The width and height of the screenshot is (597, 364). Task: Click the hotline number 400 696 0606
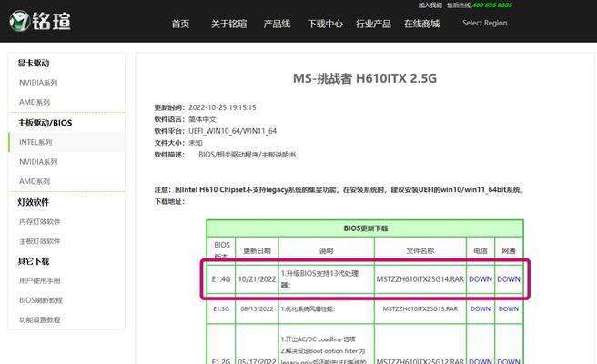492,5
